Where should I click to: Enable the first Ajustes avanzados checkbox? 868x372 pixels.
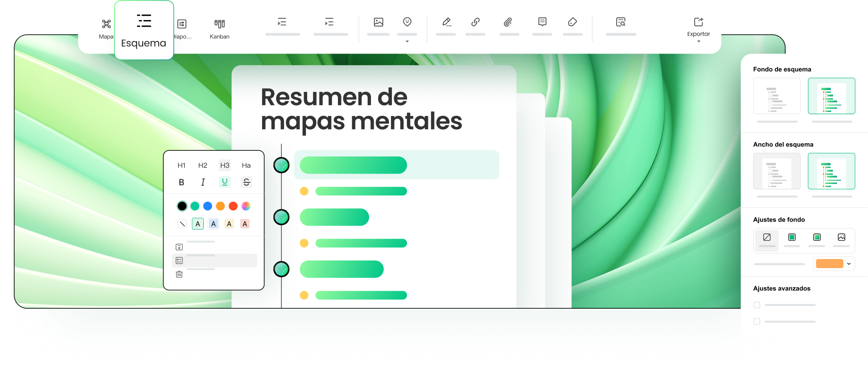click(x=757, y=305)
